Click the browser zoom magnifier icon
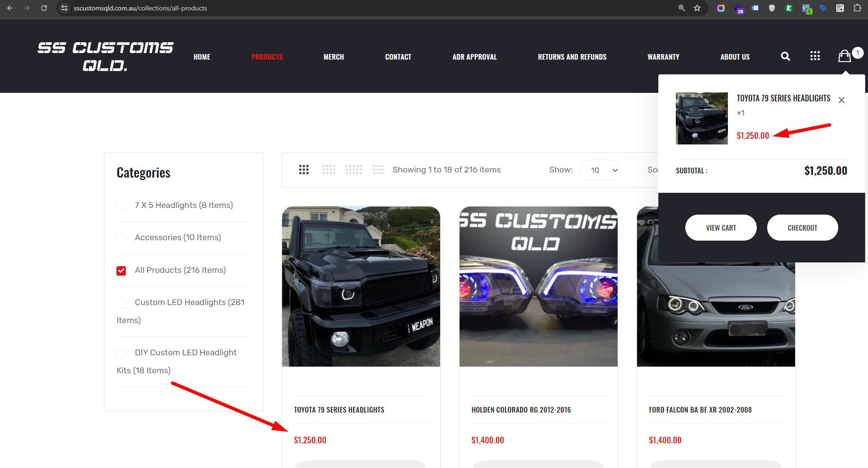 click(x=682, y=8)
